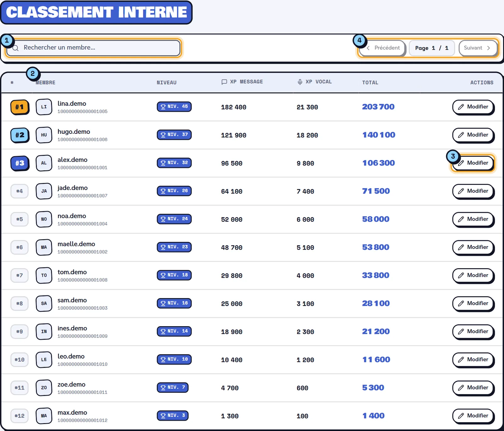Screen dimensions: 504x431
Task: Open Modifier for ines.demo
Action: [473, 332]
